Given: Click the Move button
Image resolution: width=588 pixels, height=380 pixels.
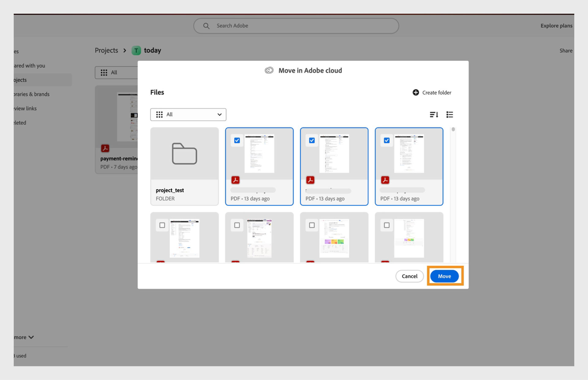Looking at the screenshot, I should click(x=444, y=276).
